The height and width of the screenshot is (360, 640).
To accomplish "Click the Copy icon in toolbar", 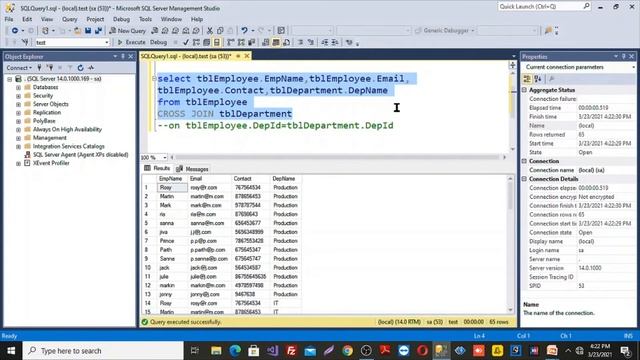I will point(220,31).
